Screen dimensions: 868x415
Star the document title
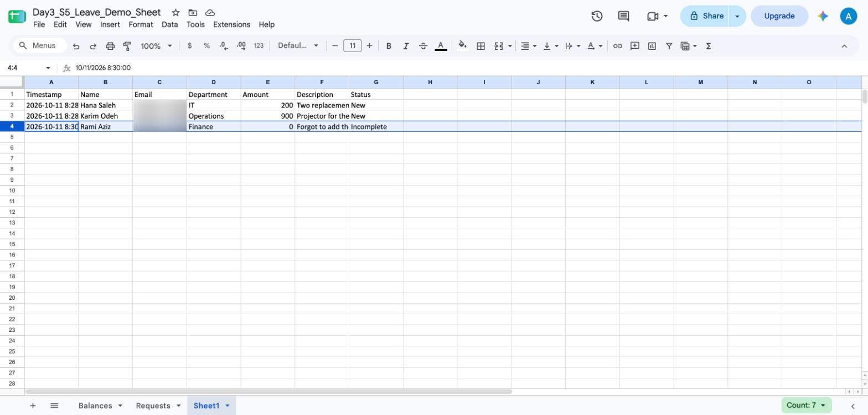(175, 12)
